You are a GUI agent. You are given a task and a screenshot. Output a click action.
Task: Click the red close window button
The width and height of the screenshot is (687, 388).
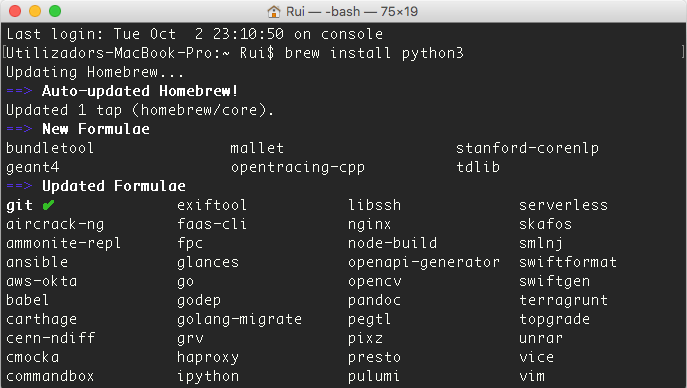point(15,11)
